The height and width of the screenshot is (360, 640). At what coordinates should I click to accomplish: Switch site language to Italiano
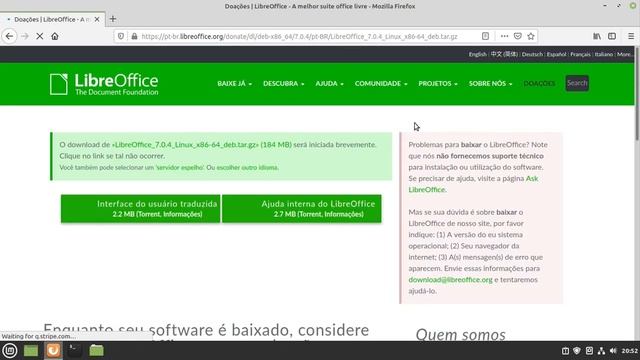(x=603, y=54)
